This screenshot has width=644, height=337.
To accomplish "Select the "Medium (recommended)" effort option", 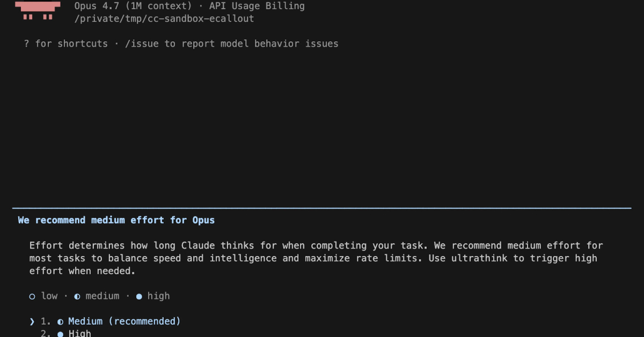I will (x=124, y=321).
